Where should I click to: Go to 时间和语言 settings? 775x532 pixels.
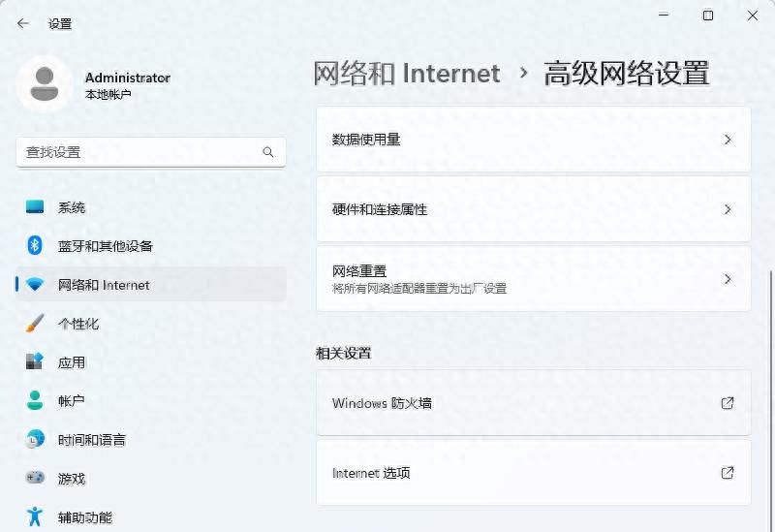151,439
